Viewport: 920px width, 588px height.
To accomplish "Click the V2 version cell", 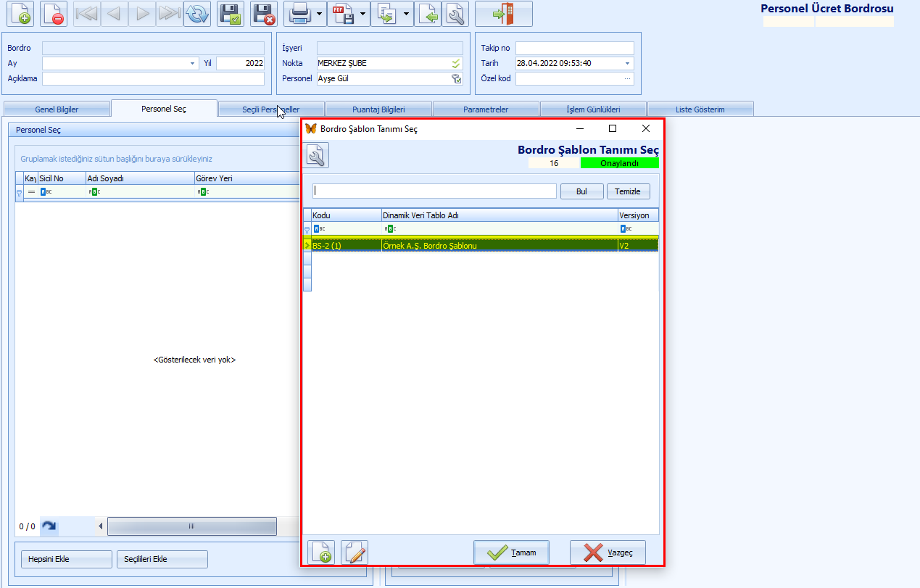I will [638, 246].
